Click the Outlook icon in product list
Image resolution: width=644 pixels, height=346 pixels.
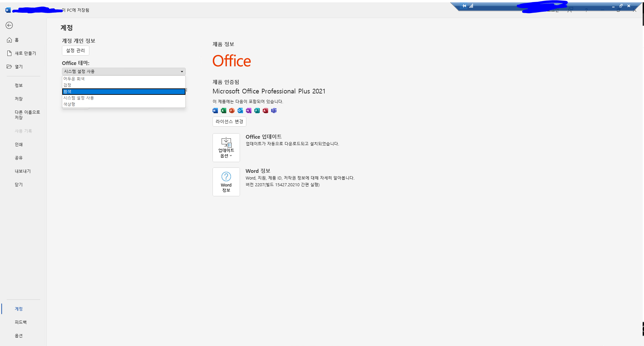(x=240, y=111)
